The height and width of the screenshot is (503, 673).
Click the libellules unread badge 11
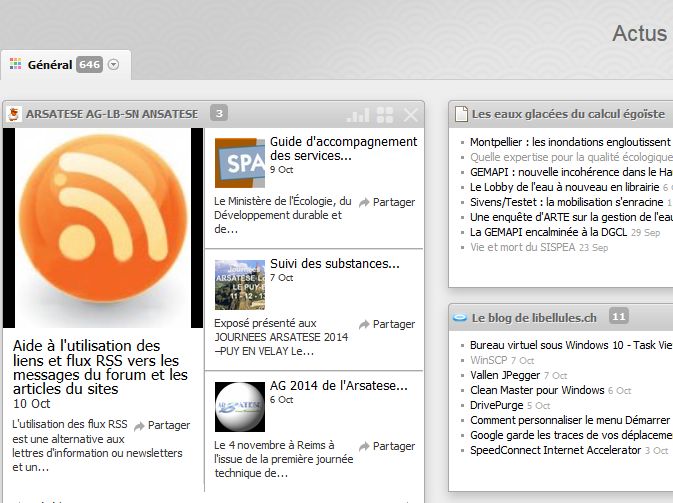pos(618,317)
